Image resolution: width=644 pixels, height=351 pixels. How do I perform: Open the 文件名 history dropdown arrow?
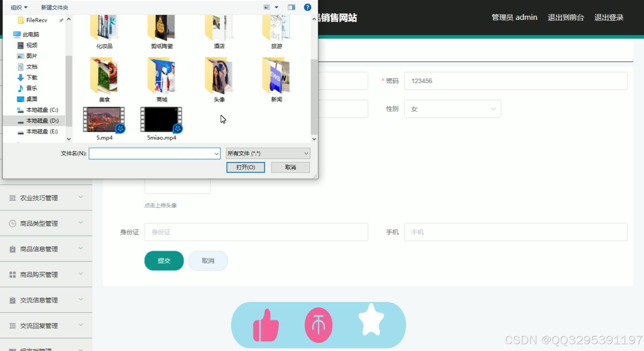217,153
